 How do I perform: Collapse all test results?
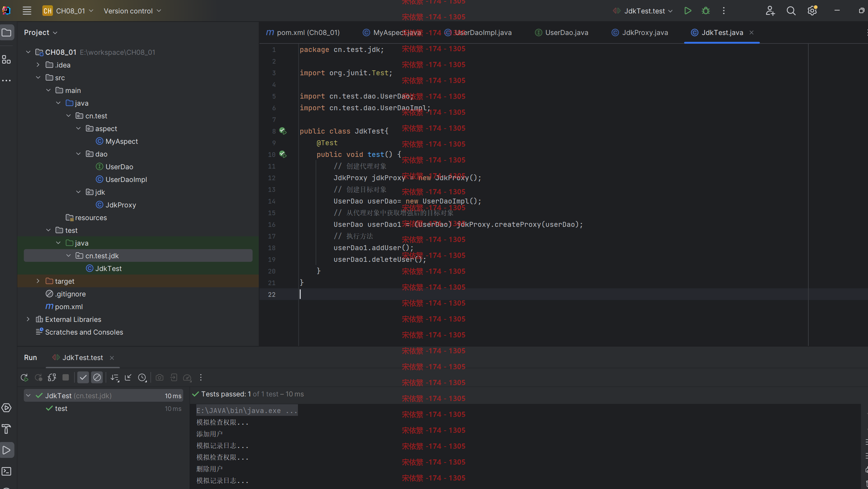(x=128, y=377)
